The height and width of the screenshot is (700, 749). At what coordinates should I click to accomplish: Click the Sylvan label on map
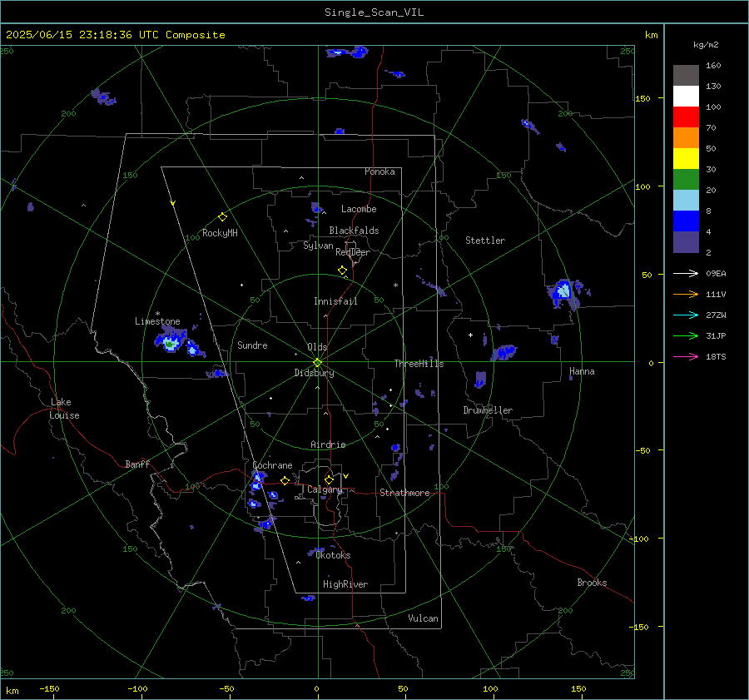tap(318, 246)
